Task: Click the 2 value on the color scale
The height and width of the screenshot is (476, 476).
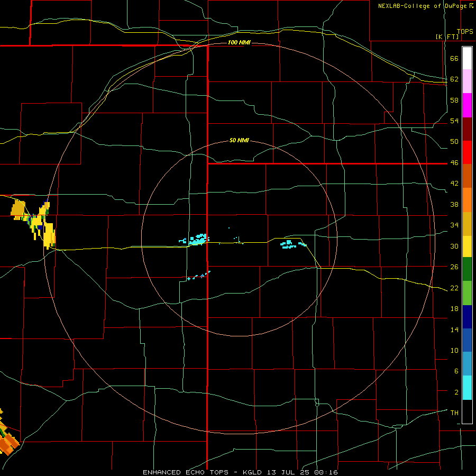Action: click(456, 392)
